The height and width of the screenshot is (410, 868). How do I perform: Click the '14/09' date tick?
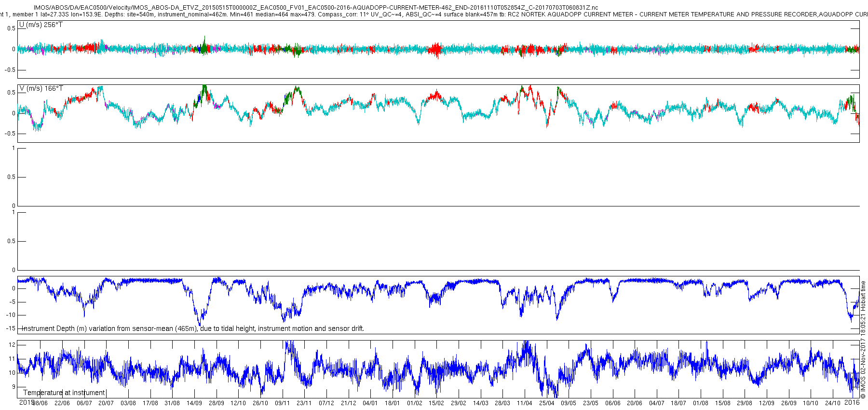(x=194, y=403)
